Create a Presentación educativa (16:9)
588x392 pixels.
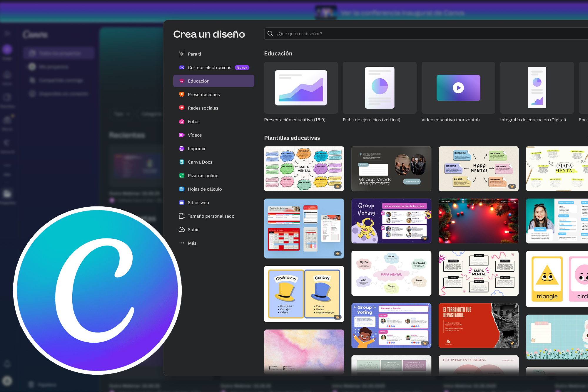pos(301,88)
